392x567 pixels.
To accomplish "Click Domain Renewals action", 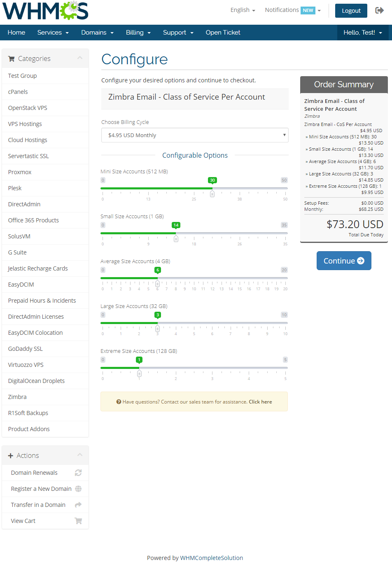I will [x=45, y=473].
